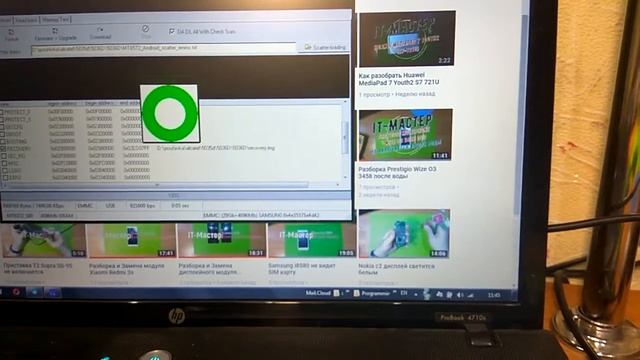
Task: Check the UBOOT partition checkbox
Action: pos(2,134)
